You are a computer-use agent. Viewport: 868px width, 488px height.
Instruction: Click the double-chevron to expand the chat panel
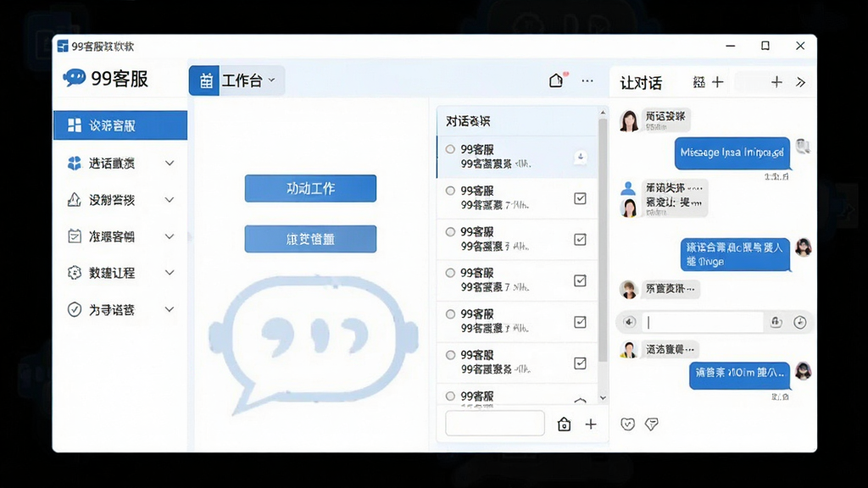click(800, 82)
